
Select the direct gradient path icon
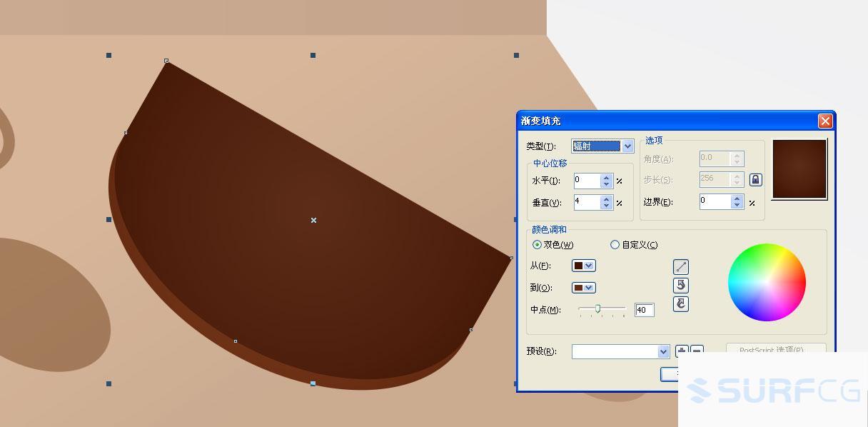click(681, 266)
